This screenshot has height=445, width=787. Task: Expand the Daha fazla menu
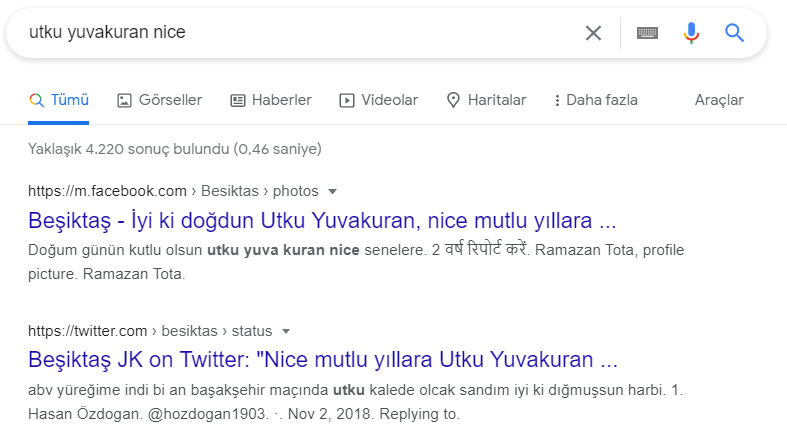click(595, 100)
